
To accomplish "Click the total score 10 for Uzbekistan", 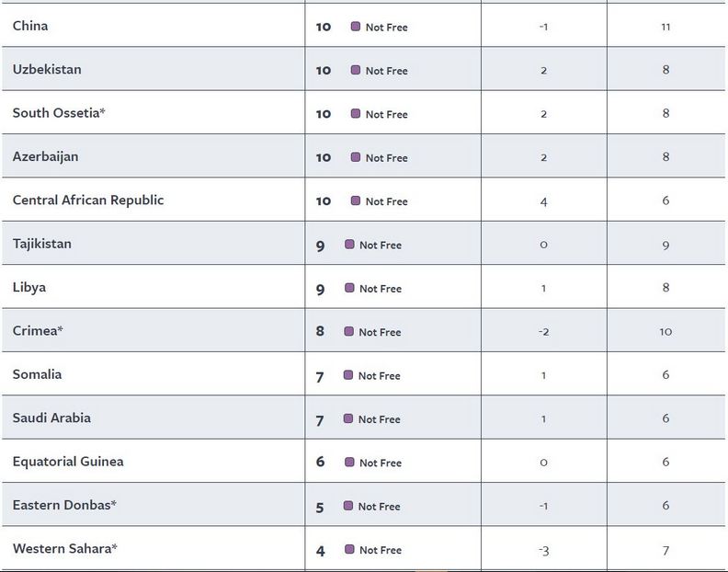I will (x=324, y=70).
